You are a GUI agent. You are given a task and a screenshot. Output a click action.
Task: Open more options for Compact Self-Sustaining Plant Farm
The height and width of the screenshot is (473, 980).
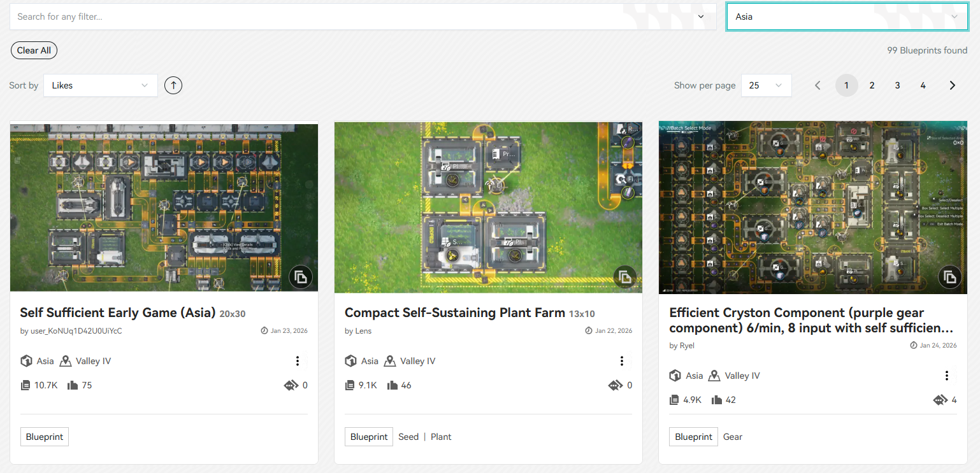pos(622,361)
